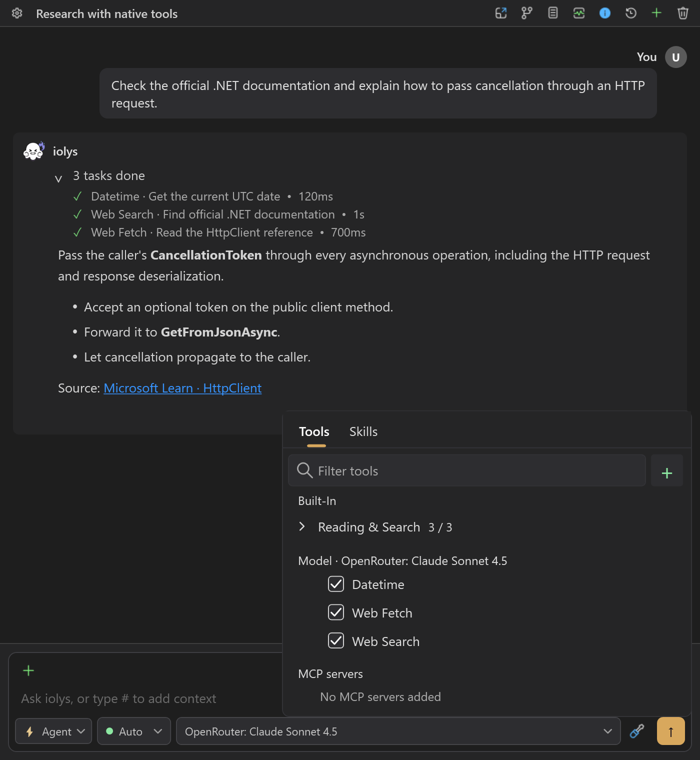Click the Filter tools search icon

click(304, 470)
